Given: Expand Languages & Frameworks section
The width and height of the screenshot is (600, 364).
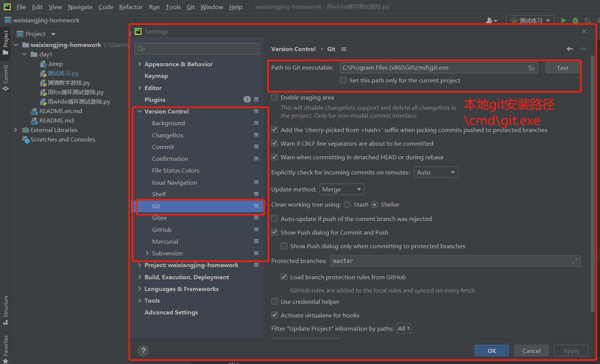Looking at the screenshot, I should (x=140, y=289).
